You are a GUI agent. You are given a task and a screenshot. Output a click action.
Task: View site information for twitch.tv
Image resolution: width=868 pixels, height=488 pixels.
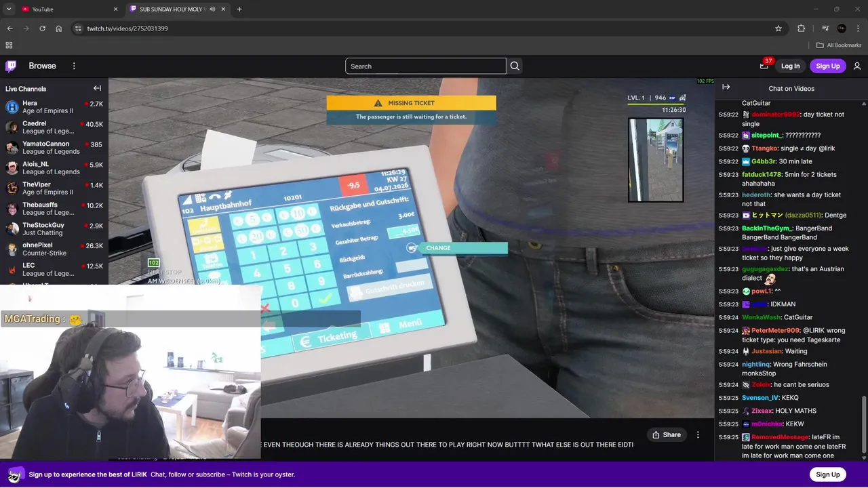[x=78, y=28]
